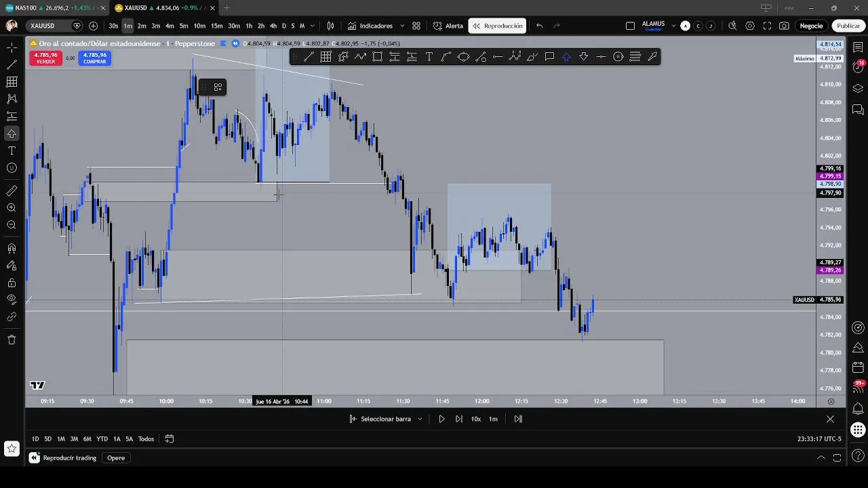Screen dimensions: 868x488
Task: Select the ellipse tool in floating toolbar
Action: point(463,57)
